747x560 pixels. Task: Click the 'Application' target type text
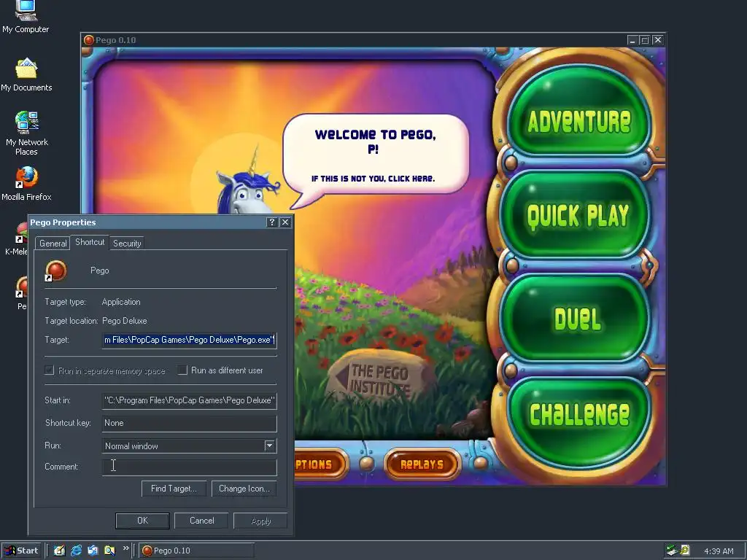[121, 302]
